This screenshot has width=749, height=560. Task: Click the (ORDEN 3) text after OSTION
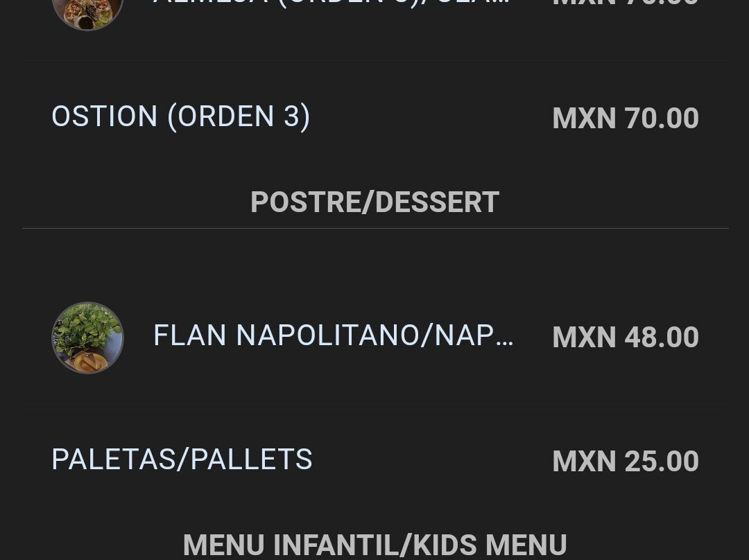pyautogui.click(x=238, y=116)
